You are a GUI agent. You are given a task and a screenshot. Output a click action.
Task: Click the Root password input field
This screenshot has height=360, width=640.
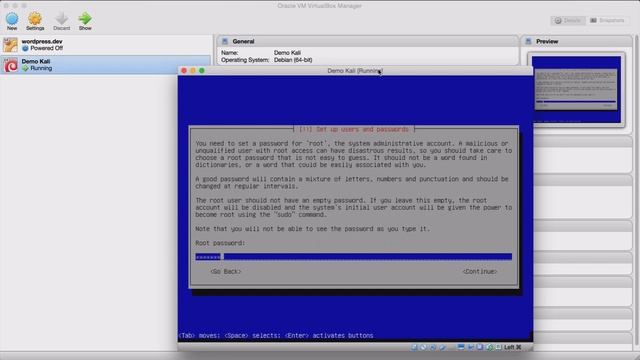353,257
